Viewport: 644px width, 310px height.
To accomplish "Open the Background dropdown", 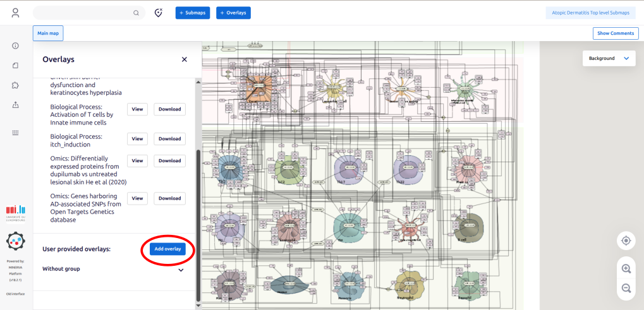I will point(609,58).
